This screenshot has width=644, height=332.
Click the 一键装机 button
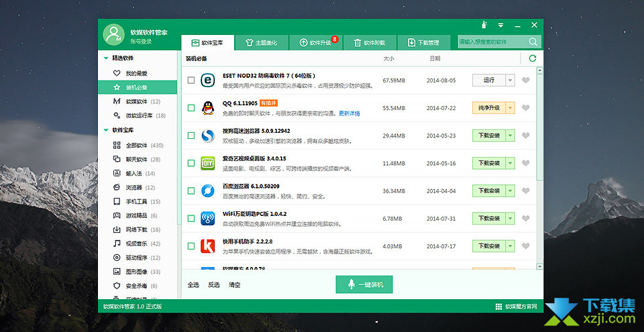point(364,284)
